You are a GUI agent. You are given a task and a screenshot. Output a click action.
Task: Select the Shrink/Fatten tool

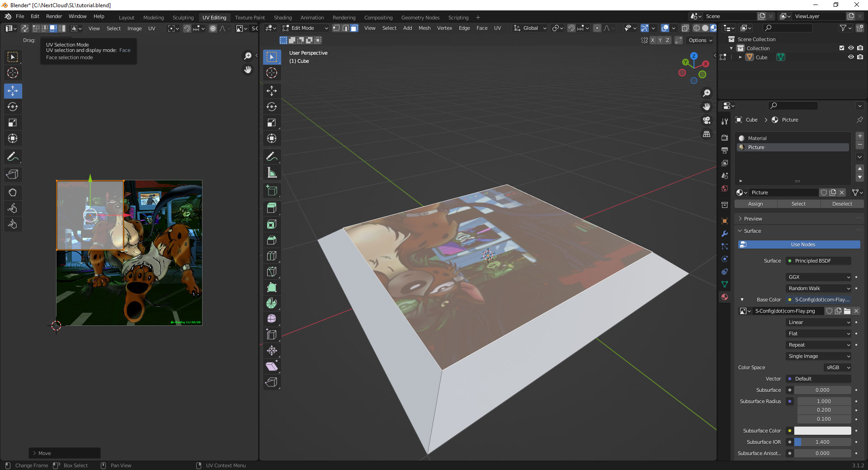[x=272, y=351]
